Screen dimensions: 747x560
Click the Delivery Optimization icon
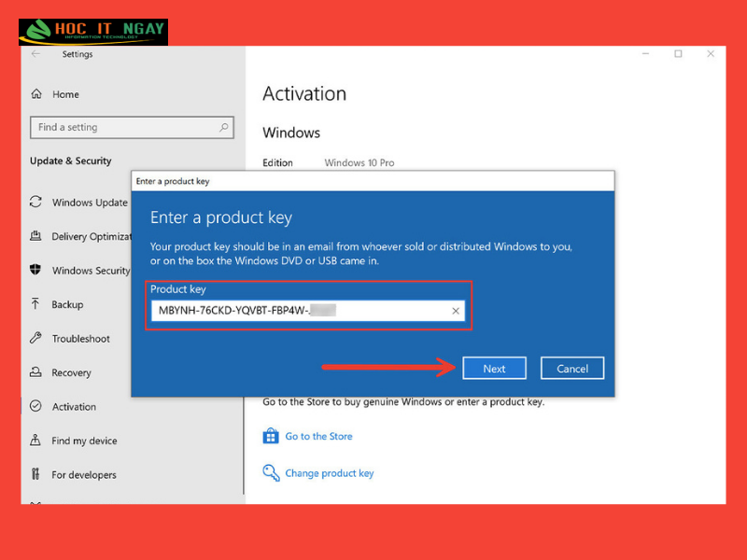pos(35,236)
